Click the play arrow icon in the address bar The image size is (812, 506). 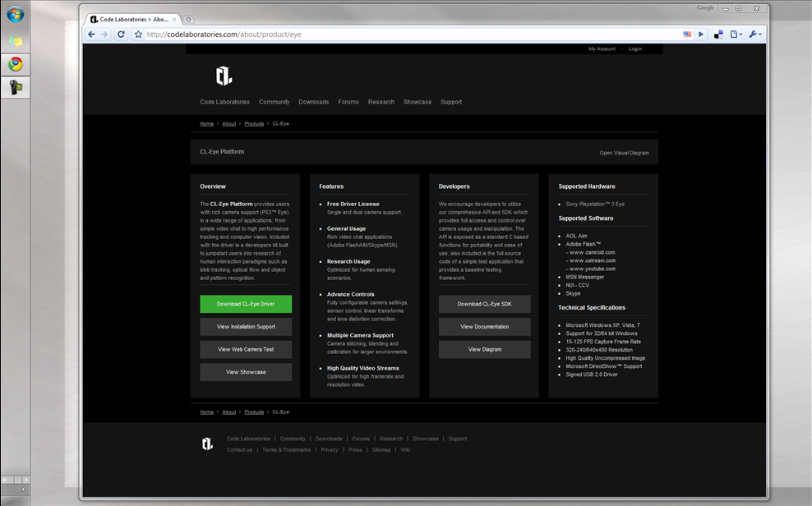(x=701, y=34)
